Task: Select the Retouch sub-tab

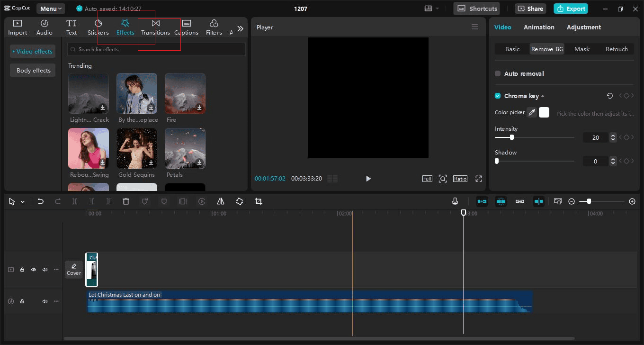Action: [617, 49]
